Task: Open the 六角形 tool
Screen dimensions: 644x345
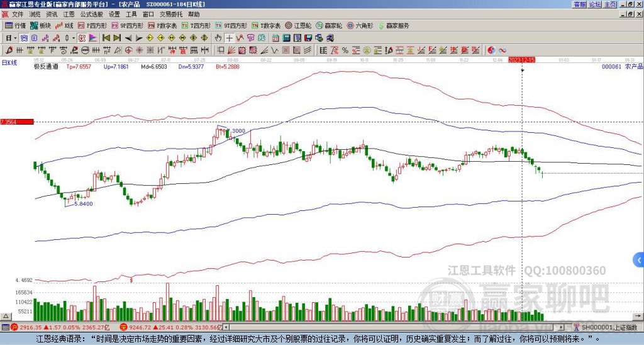Action: (x=360, y=25)
